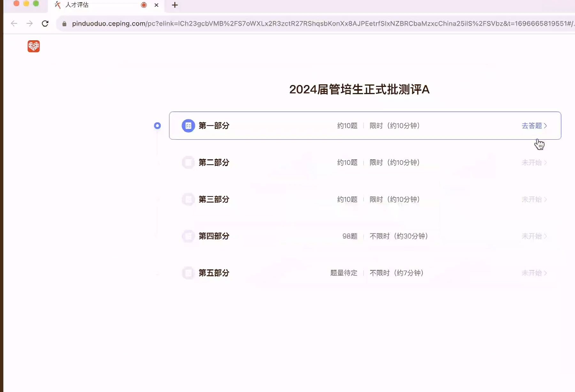The image size is (575, 392).
Task: Click 约10题 in the 第一部分 row
Action: (347, 126)
